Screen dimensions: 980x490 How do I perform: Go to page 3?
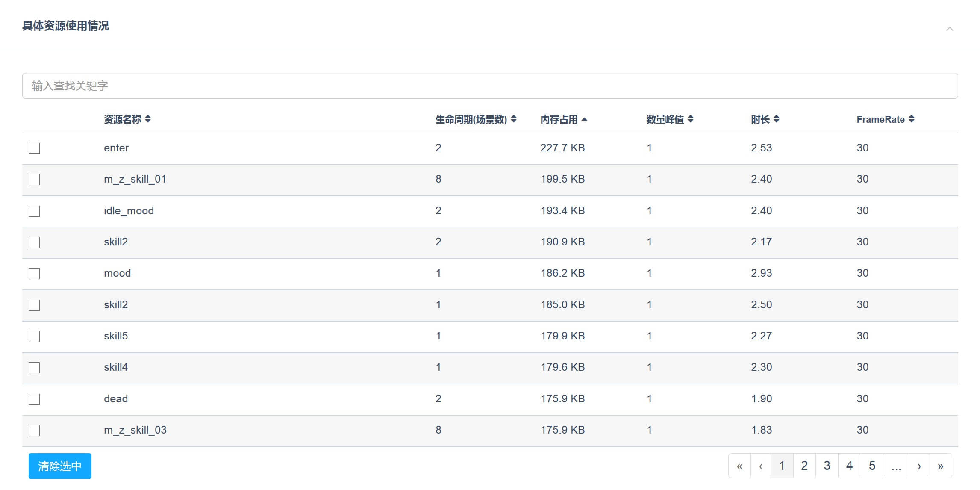click(827, 466)
